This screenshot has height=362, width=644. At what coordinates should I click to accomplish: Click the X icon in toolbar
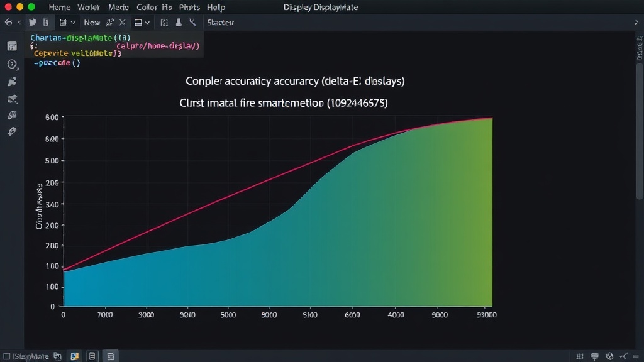coord(123,22)
